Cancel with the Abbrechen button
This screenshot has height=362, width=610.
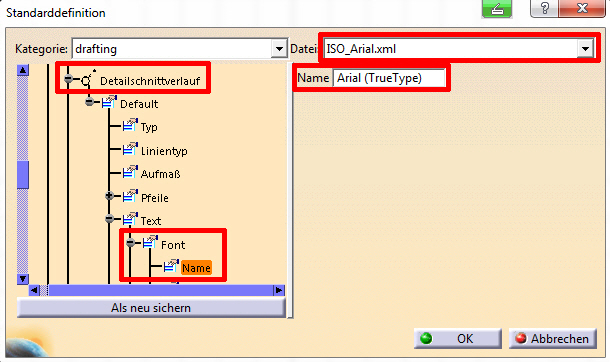552,339
